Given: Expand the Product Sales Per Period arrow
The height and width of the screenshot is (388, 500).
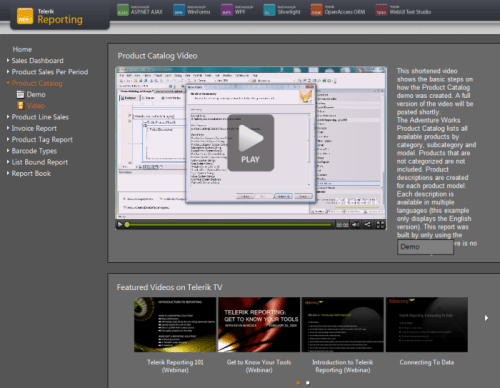Looking at the screenshot, I should pos(8,72).
